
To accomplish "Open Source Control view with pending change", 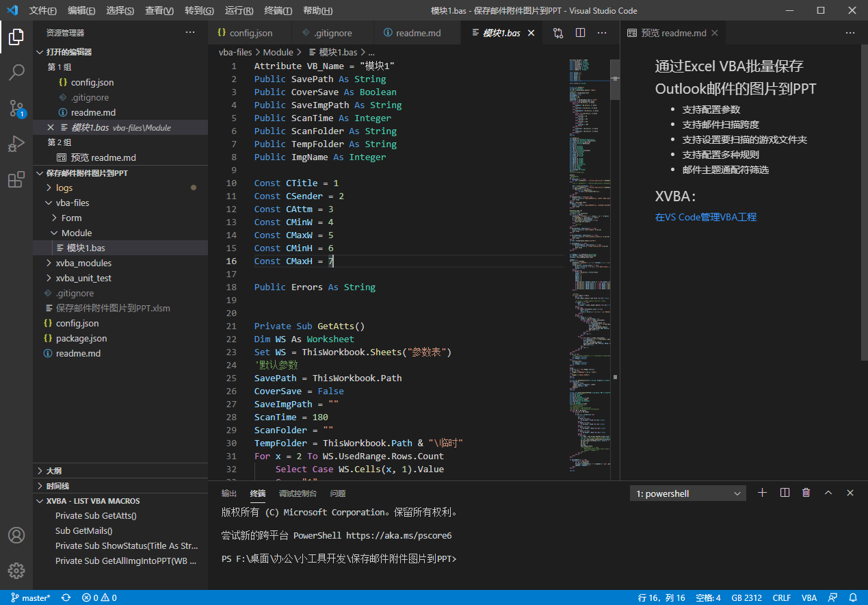I will click(16, 108).
